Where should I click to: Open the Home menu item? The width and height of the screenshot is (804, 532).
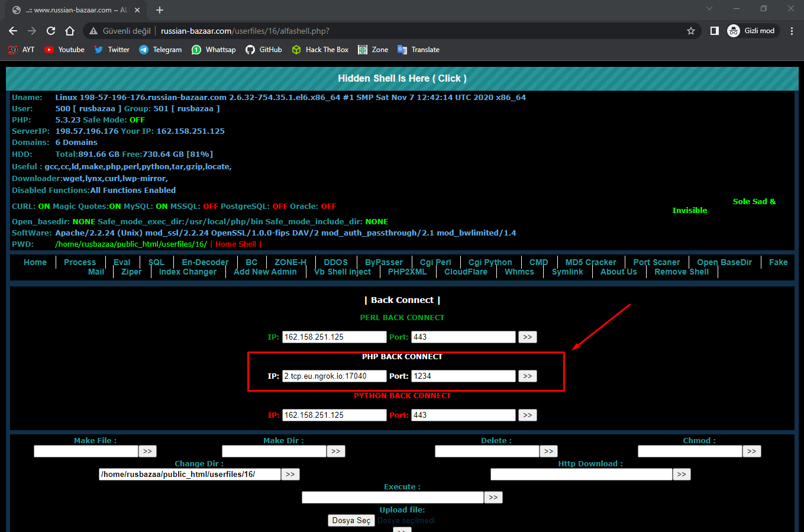35,262
